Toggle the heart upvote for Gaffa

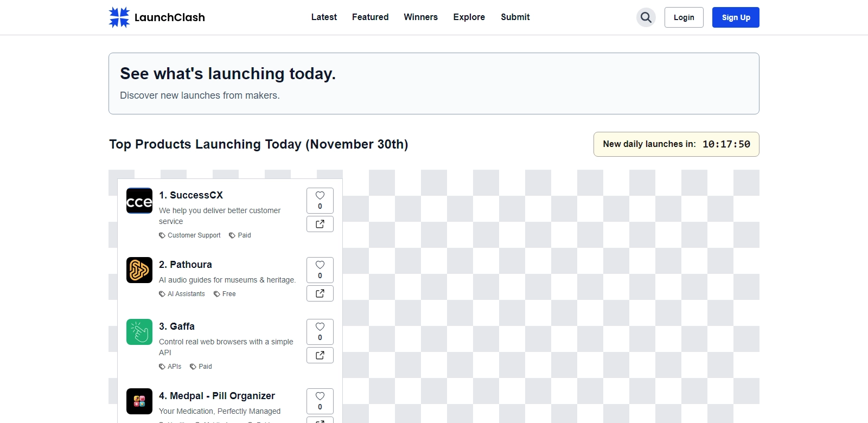pyautogui.click(x=320, y=331)
